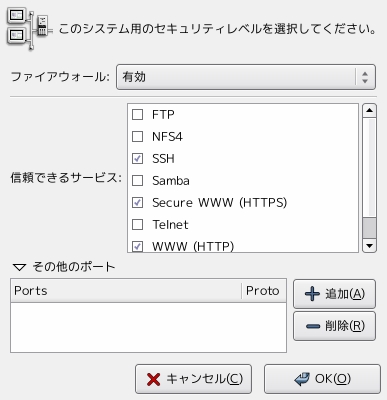Image resolution: width=387 pixels, height=400 pixels.
Task: Click the services list scrollbar thumb
Action: point(369,228)
